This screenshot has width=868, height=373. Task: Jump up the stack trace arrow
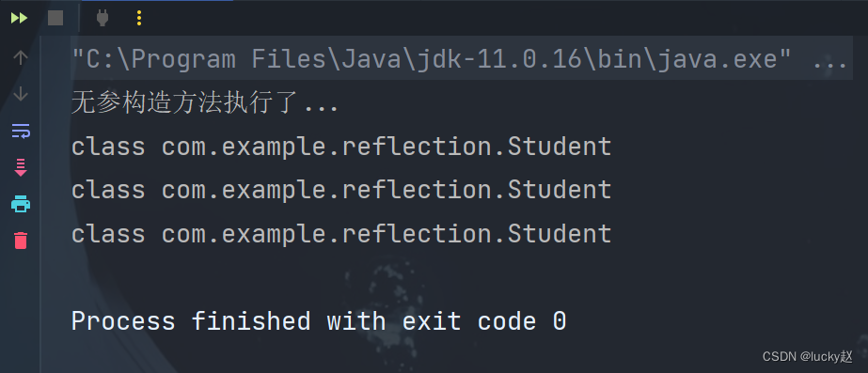(21, 57)
